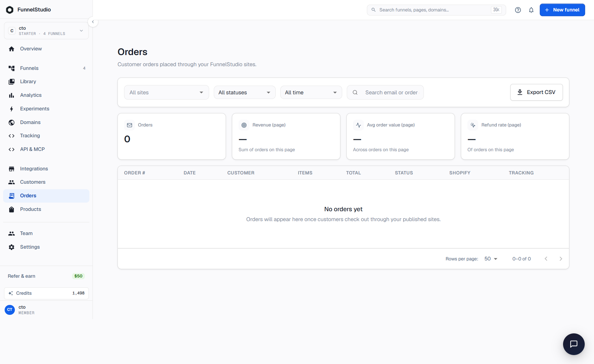
Task: Click the TRACKING column header
Action: coord(521,173)
